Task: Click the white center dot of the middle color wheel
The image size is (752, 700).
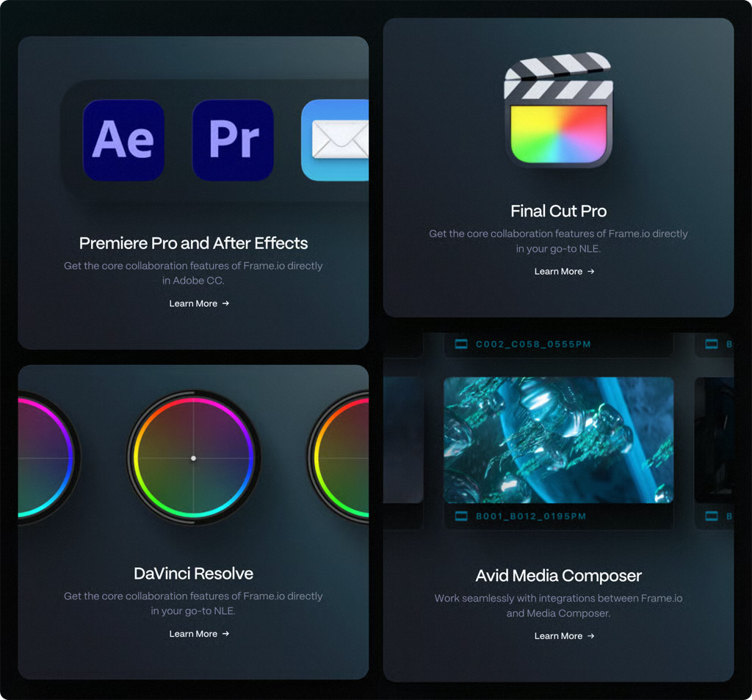Action: coord(194,458)
